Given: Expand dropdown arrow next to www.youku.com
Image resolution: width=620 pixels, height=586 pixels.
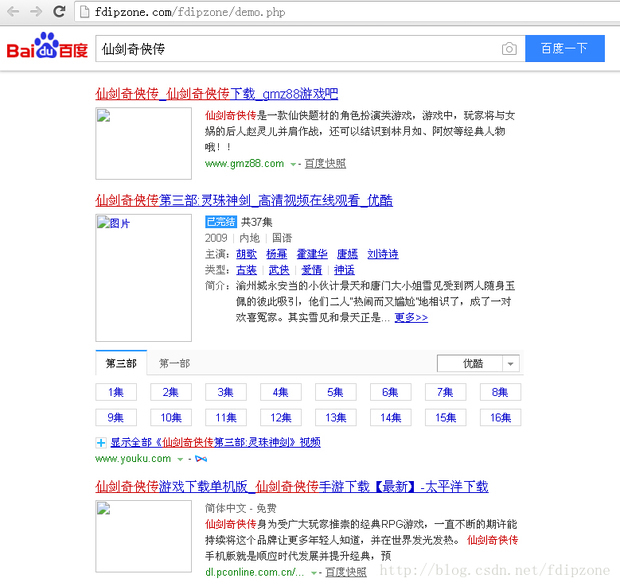Looking at the screenshot, I should point(180,459).
